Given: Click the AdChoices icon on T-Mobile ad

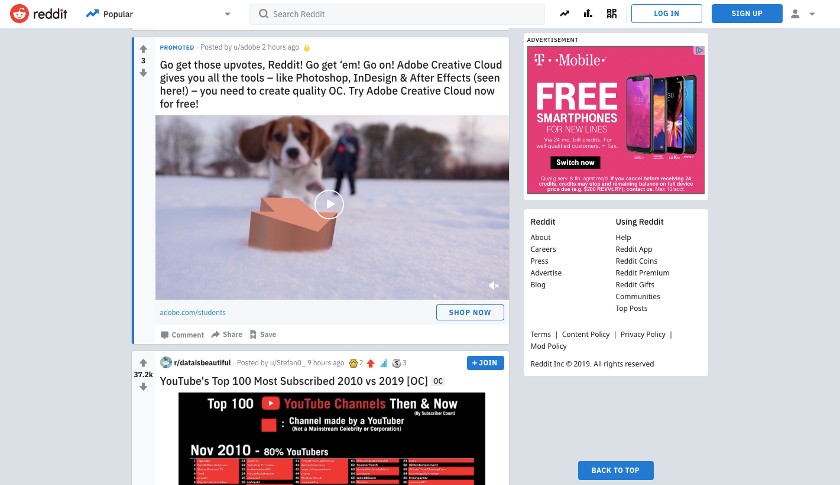Looking at the screenshot, I should [699, 50].
